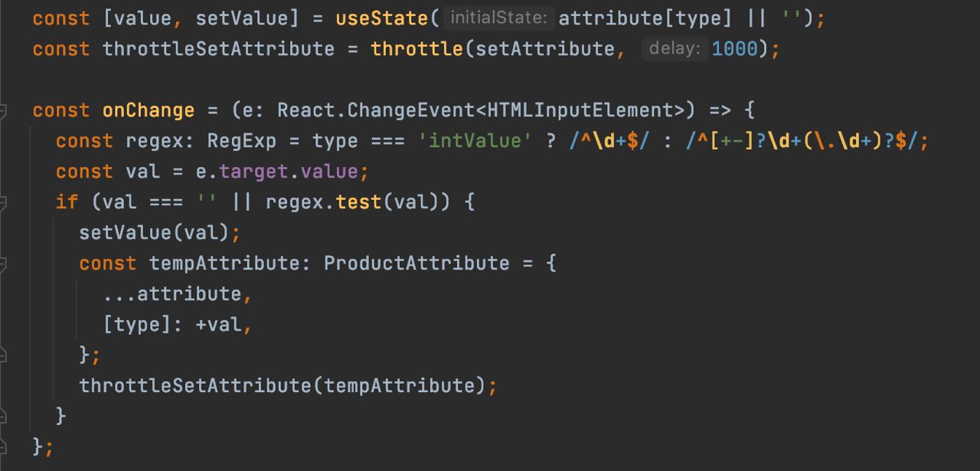
Task: Click the ProductAttribute type annotation
Action: coord(416,263)
